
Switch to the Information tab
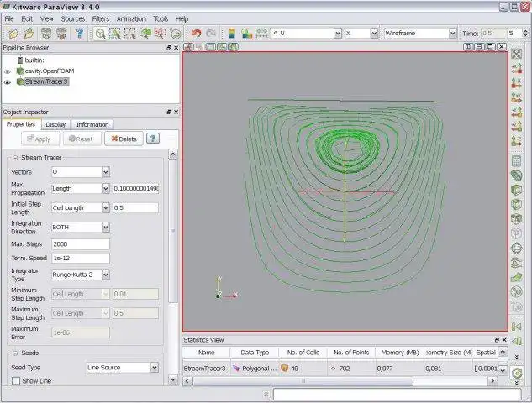point(92,125)
